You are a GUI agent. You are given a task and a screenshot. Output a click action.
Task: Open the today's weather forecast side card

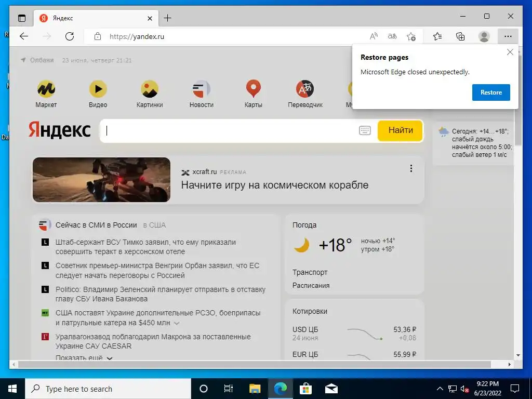click(x=475, y=143)
